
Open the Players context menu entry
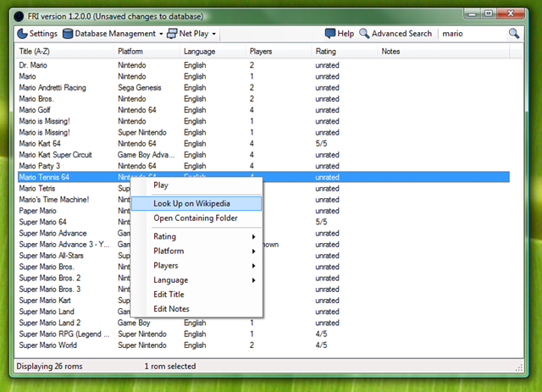[x=196, y=266]
